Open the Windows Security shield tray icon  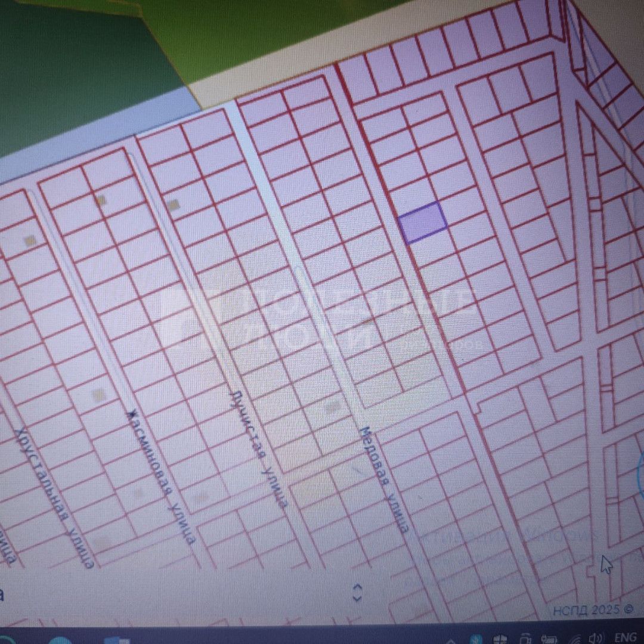[x=500, y=639]
